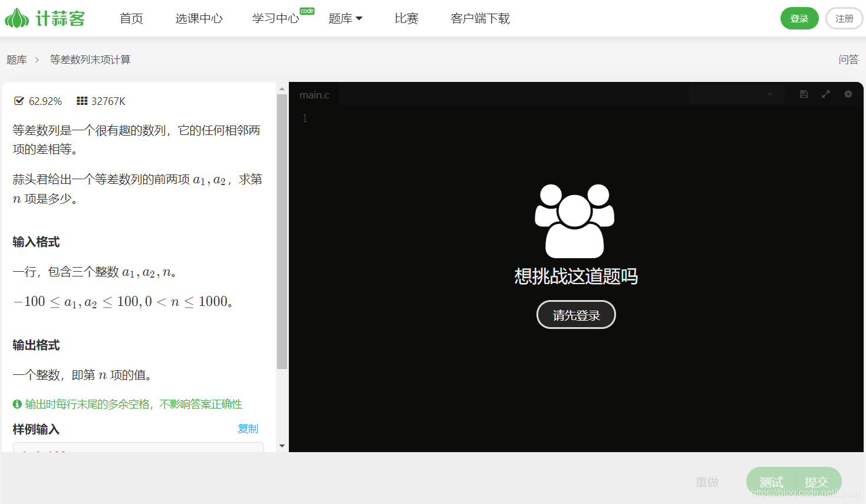Viewport: 866px width, 504px height.
Task: Click breadcrumb 等差数列末项计算
Action: tap(90, 60)
